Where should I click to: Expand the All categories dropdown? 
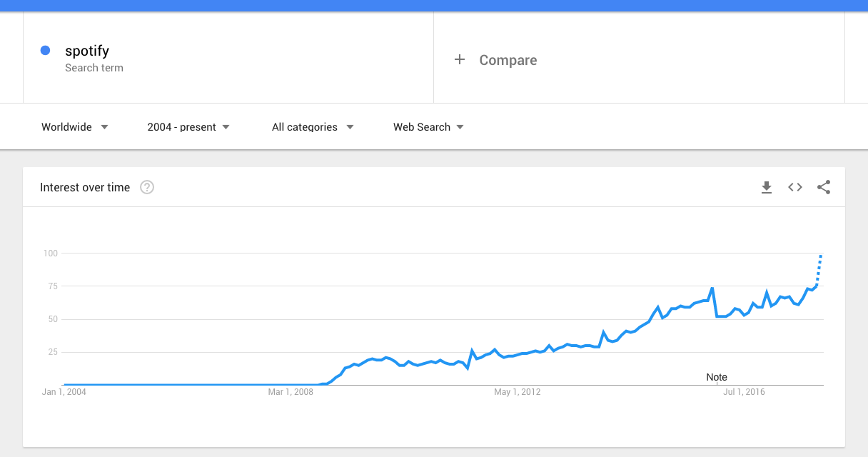[313, 127]
